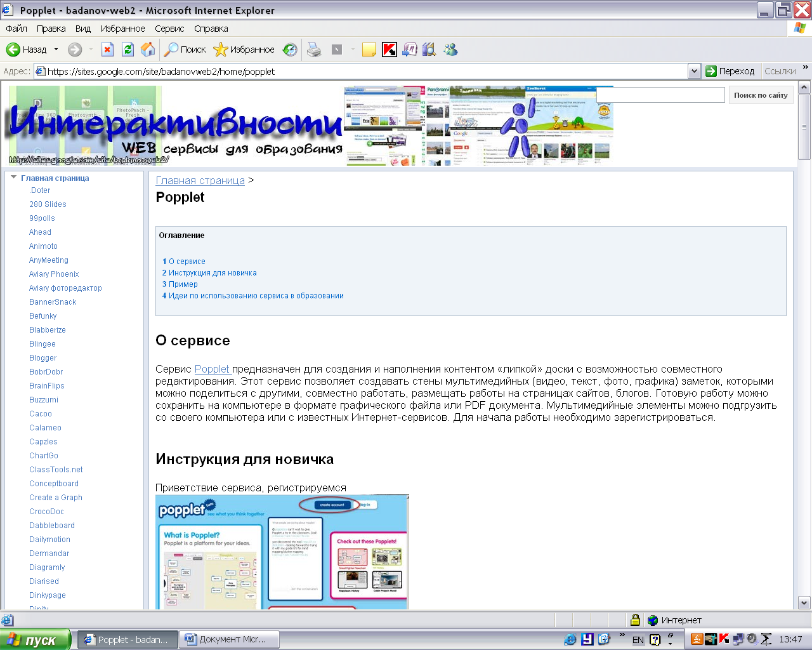This screenshot has width=812, height=650.
Task: Click the Print (printer) icon
Action: (x=314, y=50)
